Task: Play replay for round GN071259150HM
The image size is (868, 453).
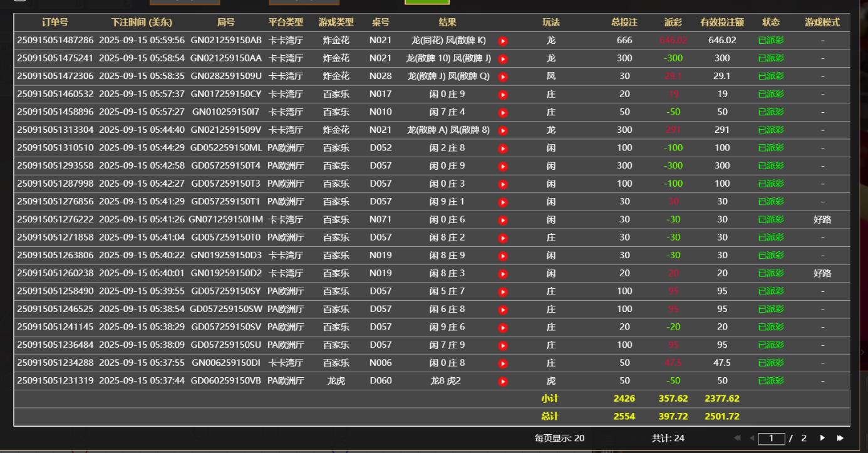Action: tap(502, 220)
